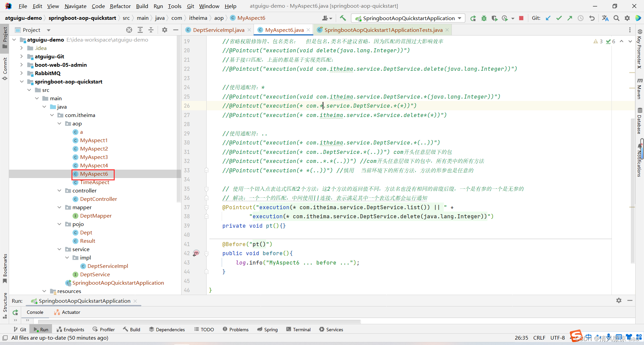Toggle the Maven tool window
The width and height of the screenshot is (644, 345).
click(x=640, y=89)
